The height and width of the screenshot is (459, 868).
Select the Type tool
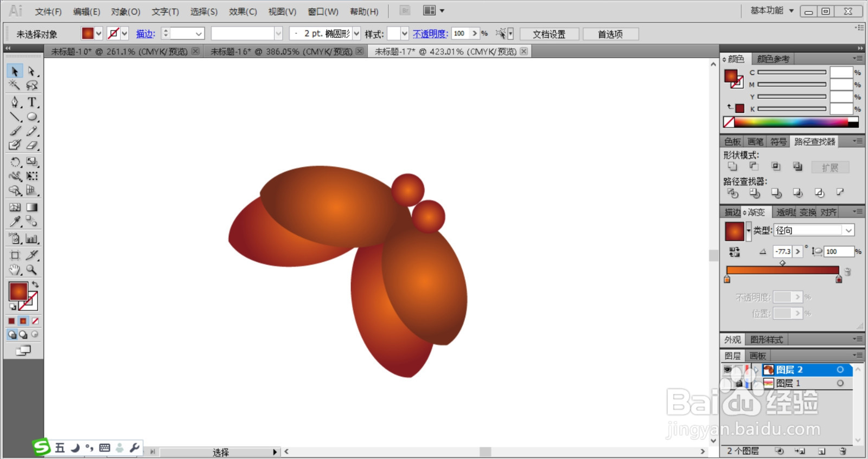tap(31, 102)
